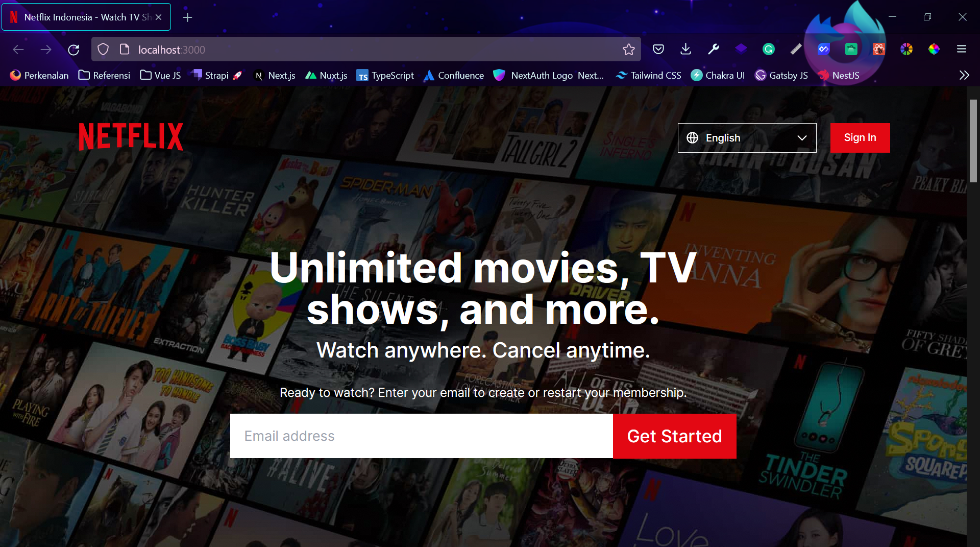Open the Chakra UI bookmark
This screenshot has width=980, height=547.
(718, 75)
